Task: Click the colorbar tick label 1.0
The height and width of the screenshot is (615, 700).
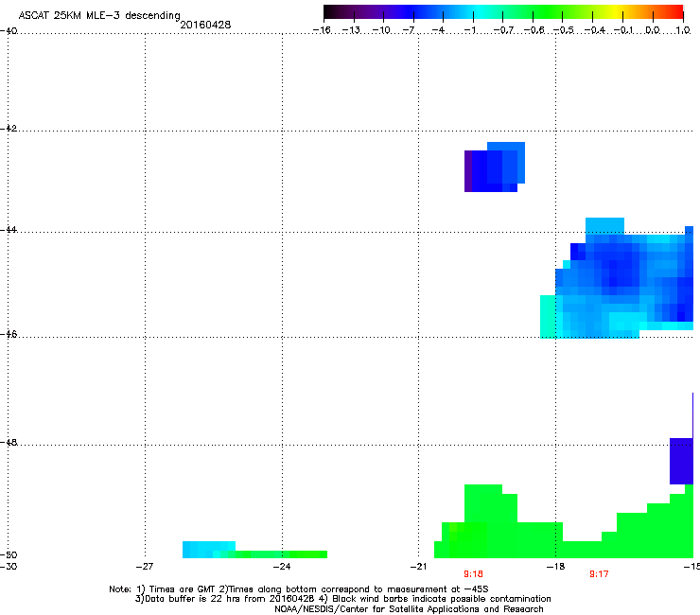Action: 683,30
